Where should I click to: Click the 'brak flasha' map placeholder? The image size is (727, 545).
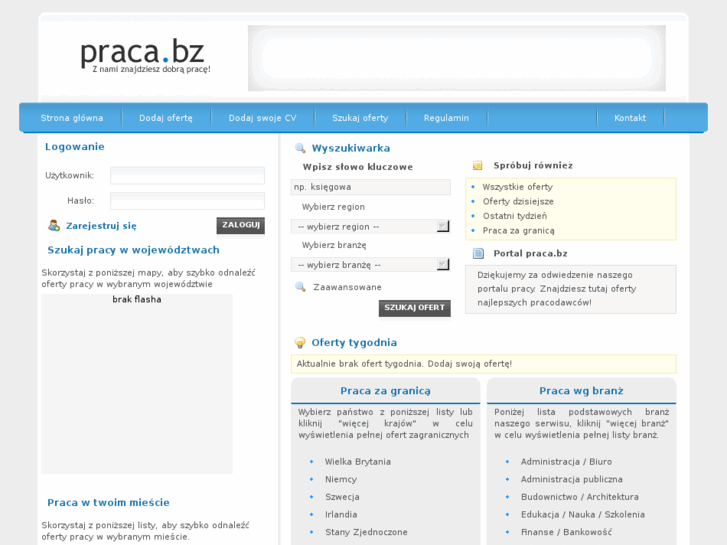tap(137, 384)
